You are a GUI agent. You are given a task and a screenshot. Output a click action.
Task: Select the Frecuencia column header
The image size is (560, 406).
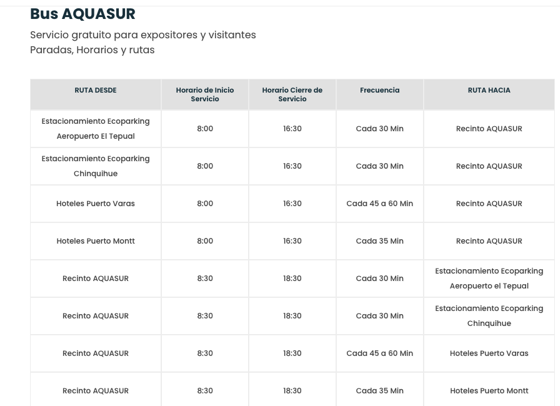tap(380, 90)
